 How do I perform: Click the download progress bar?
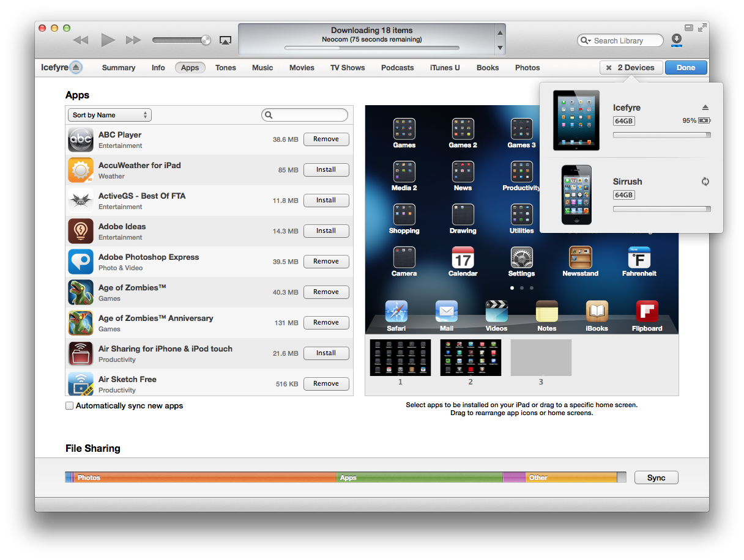[x=372, y=48]
